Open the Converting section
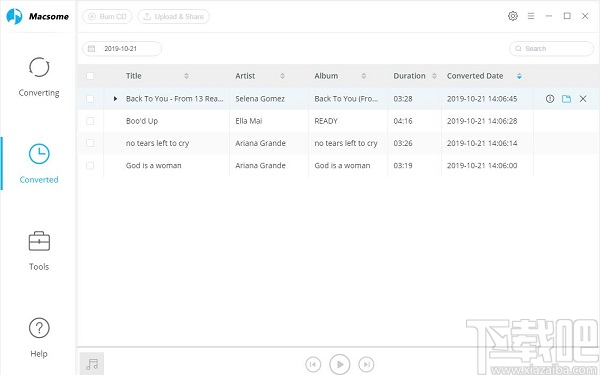The image size is (601, 375). tap(39, 77)
